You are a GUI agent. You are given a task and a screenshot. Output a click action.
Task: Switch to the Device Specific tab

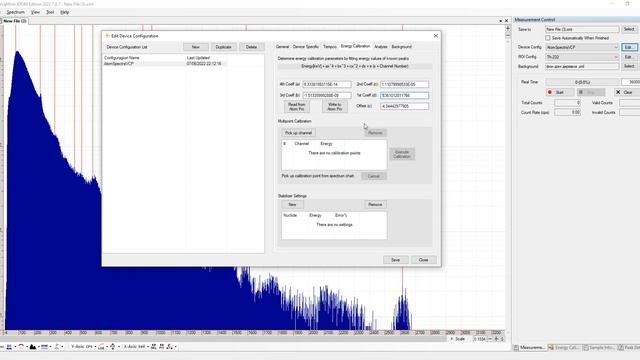[306, 47]
